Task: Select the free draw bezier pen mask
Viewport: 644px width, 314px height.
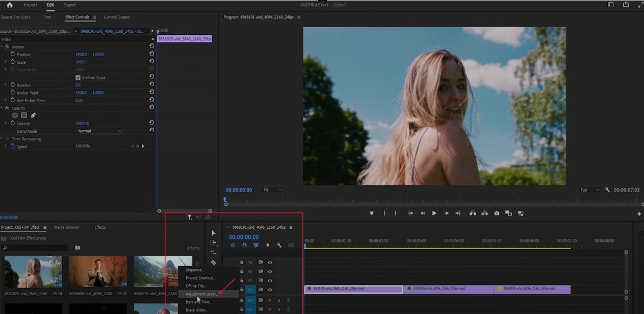Action: [33, 115]
